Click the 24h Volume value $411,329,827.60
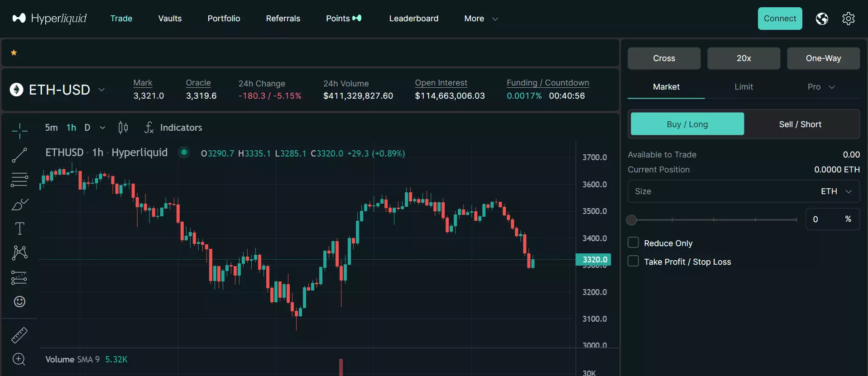 pos(358,96)
